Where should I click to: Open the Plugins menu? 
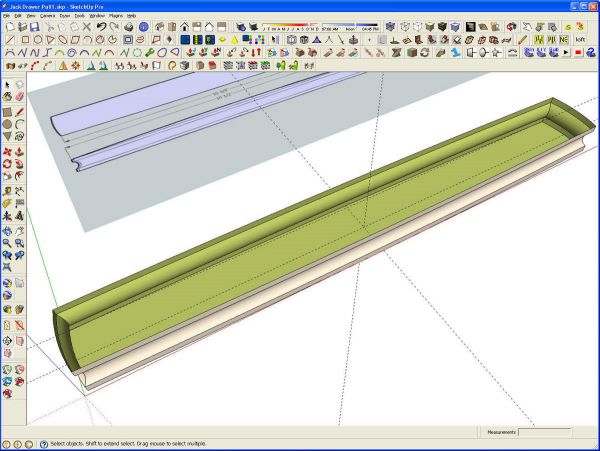pyautogui.click(x=116, y=16)
